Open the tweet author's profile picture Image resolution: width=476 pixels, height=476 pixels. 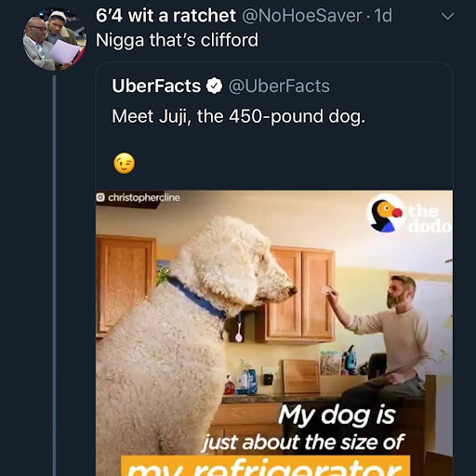coord(55,39)
